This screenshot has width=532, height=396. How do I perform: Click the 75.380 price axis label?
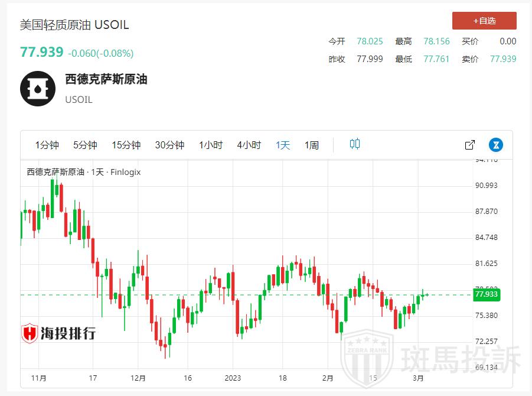click(486, 316)
